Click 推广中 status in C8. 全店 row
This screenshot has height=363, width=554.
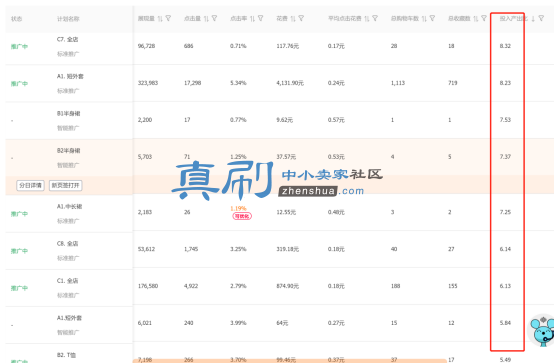19,251
